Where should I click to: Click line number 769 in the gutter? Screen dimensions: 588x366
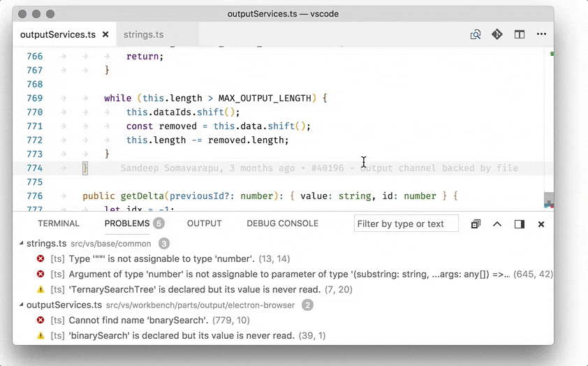[x=34, y=98]
